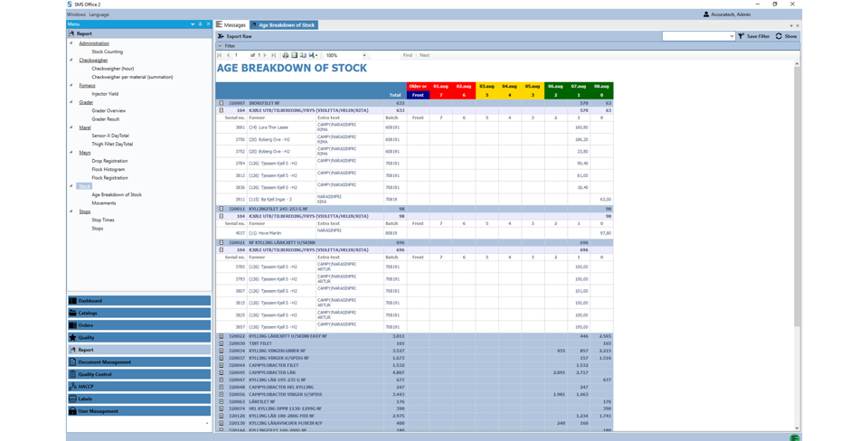Open the Catalogs folder icon
The width and height of the screenshot is (868, 441).
(x=72, y=314)
